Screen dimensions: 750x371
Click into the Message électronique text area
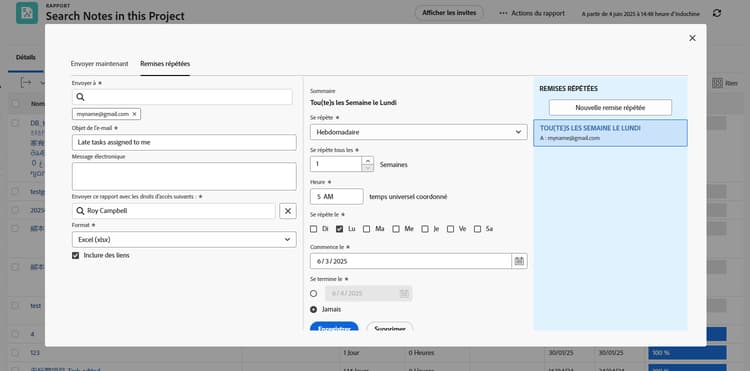184,176
